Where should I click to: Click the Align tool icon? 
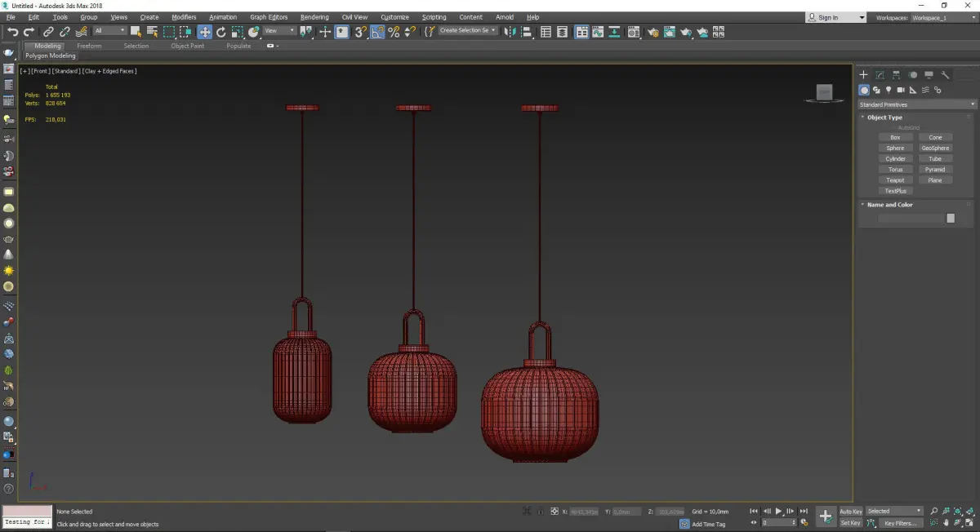coord(527,32)
